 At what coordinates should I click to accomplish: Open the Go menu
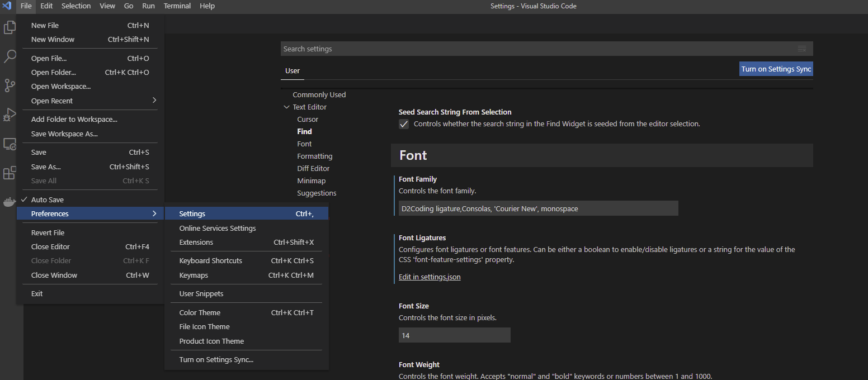[129, 6]
